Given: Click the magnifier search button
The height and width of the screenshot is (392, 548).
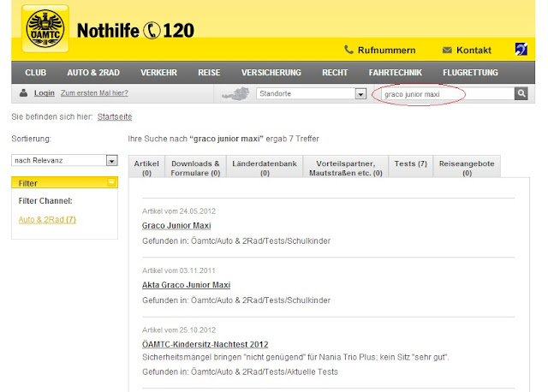Looking at the screenshot, I should (521, 93).
